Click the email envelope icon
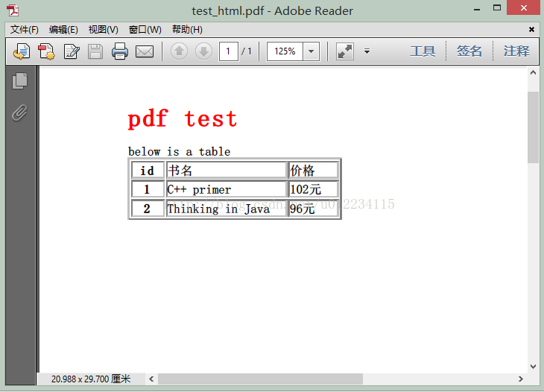The width and height of the screenshot is (544, 392). 145,51
